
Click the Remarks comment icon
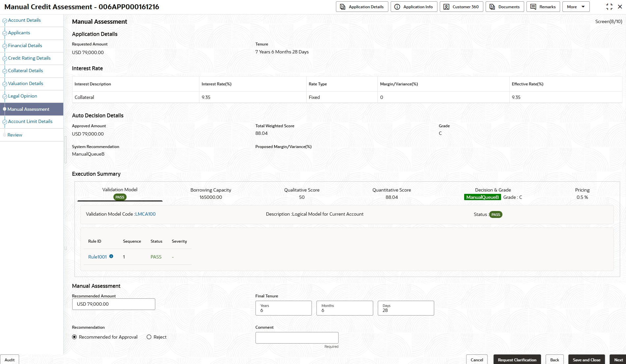click(x=533, y=7)
